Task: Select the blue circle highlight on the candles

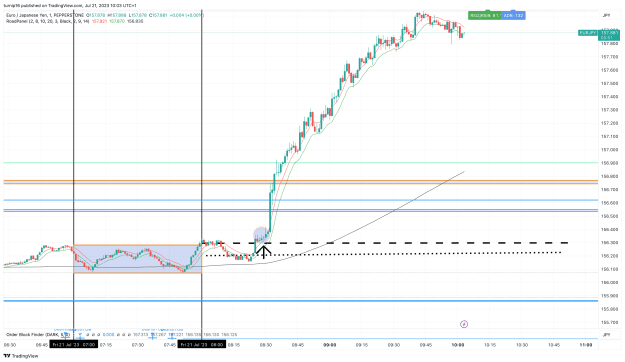Action: 261,234
